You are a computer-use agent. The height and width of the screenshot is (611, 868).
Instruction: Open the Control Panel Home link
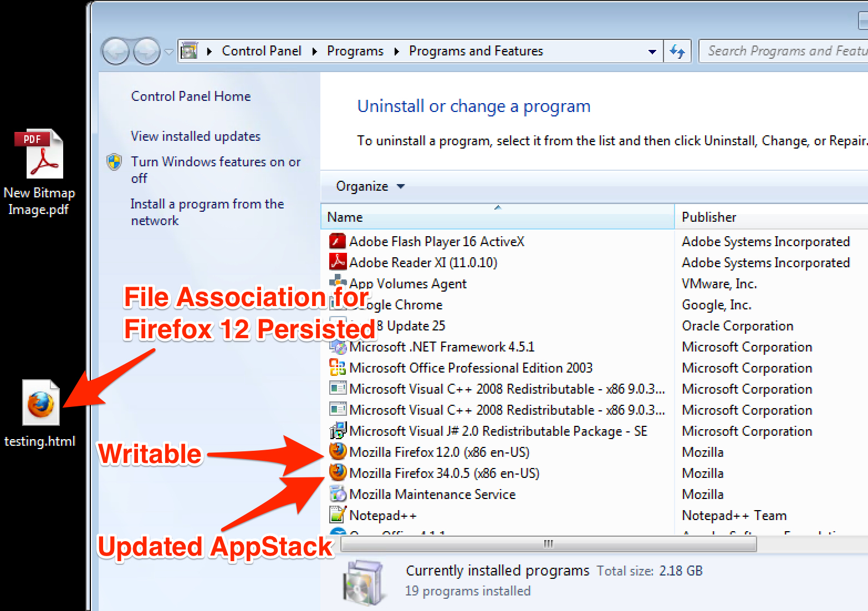191,96
